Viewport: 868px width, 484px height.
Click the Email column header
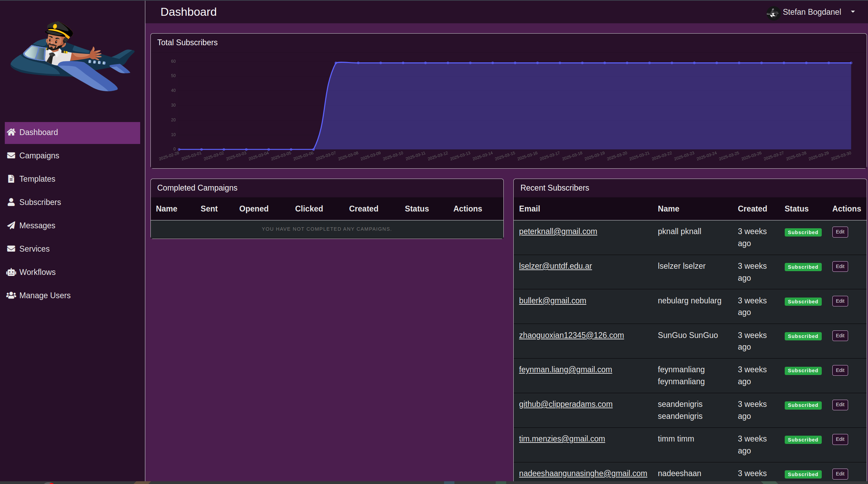[529, 209]
